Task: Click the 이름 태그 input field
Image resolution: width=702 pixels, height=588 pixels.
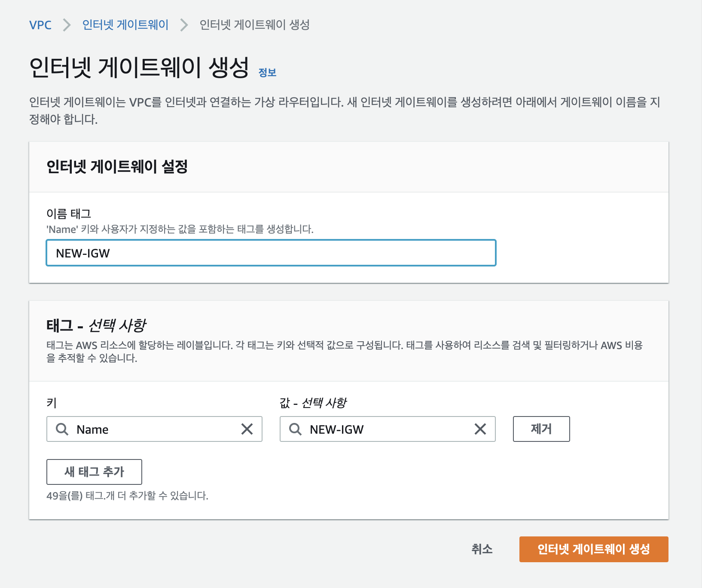Action: click(271, 253)
